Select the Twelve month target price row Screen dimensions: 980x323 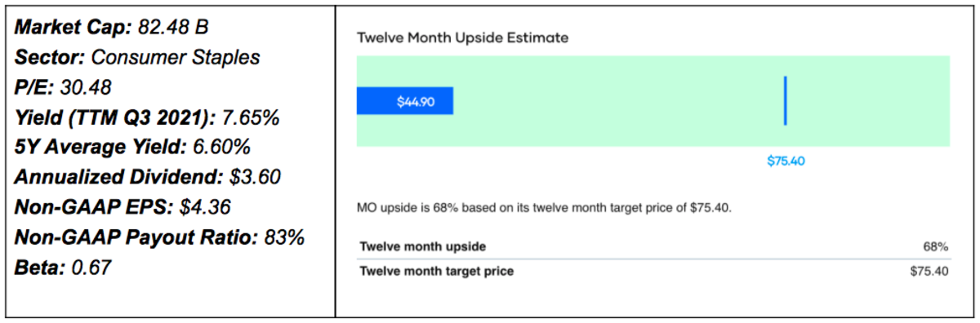(653, 271)
